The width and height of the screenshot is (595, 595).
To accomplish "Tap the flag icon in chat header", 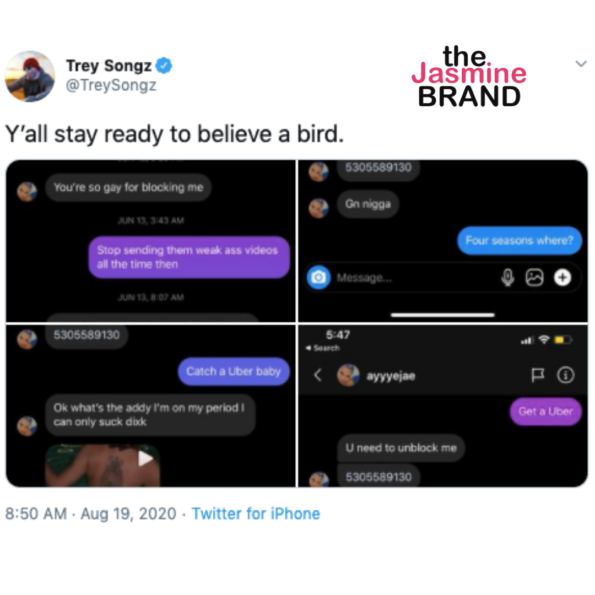I will click(537, 375).
